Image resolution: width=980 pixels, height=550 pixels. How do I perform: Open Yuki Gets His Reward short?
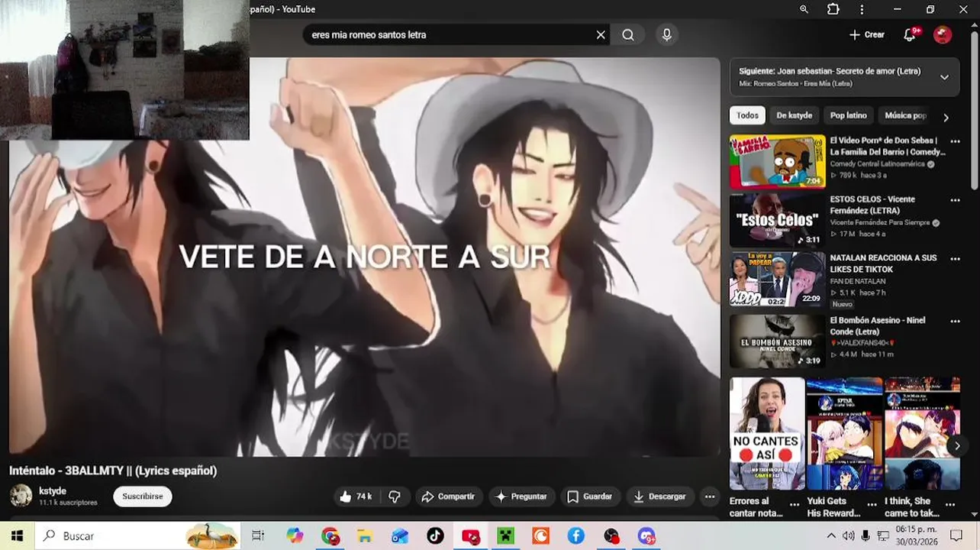pos(844,433)
